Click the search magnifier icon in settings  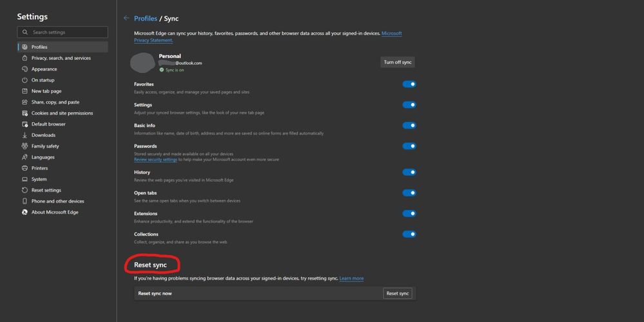25,32
